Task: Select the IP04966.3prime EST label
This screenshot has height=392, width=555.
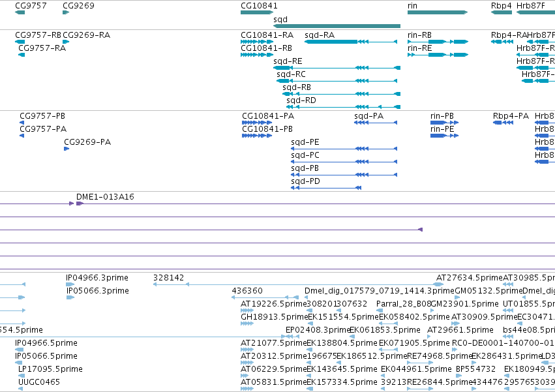Action: click(x=97, y=278)
